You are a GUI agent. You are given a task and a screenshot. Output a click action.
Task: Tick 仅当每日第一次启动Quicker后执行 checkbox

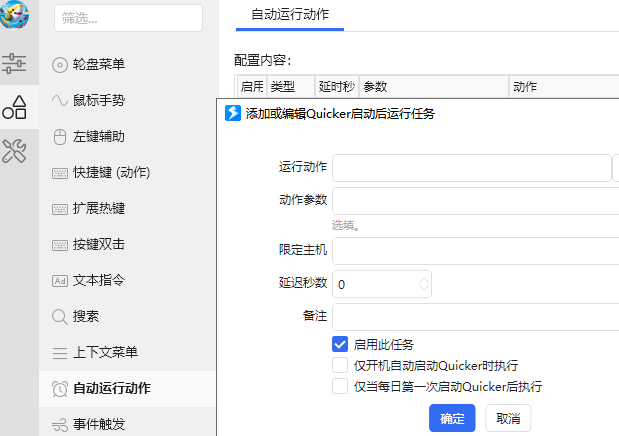(x=340, y=386)
